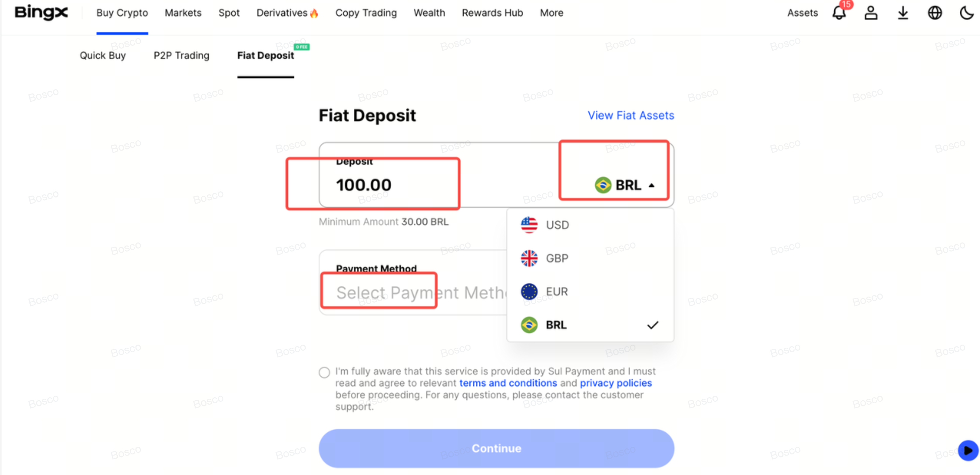Screen dimensions: 980x475
Task: Toggle dark mode moon icon
Action: click(966, 13)
